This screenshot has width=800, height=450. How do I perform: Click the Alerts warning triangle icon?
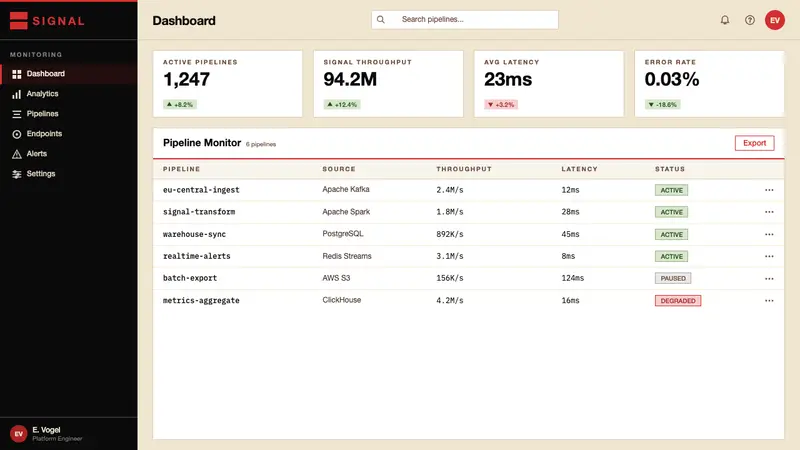(17, 154)
